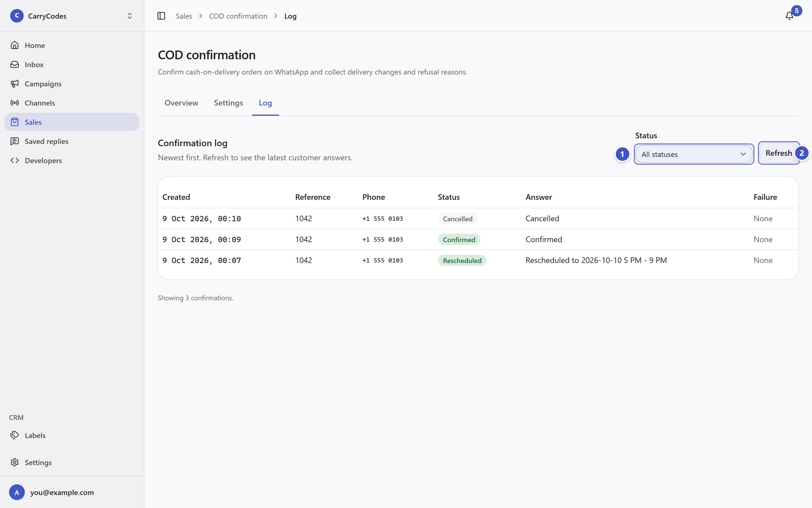
Task: Click the Labels tag icon
Action: [x=14, y=435]
